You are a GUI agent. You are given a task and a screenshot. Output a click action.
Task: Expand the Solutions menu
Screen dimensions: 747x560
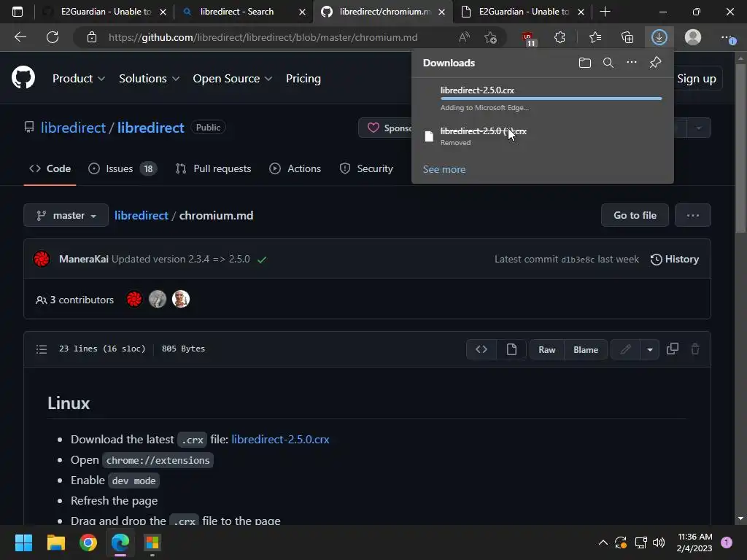point(149,79)
